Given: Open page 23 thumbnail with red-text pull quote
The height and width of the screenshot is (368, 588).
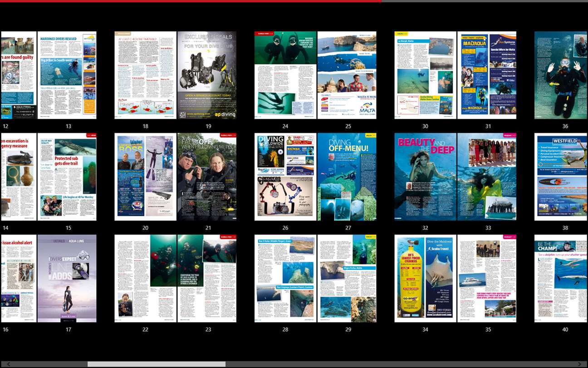Looking at the screenshot, I should point(207,278).
